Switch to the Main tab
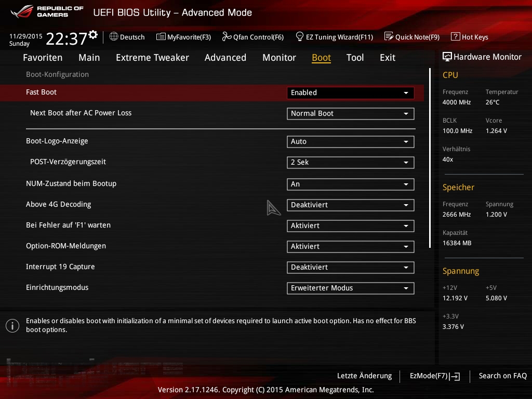The width and height of the screenshot is (532, 399). tap(89, 58)
